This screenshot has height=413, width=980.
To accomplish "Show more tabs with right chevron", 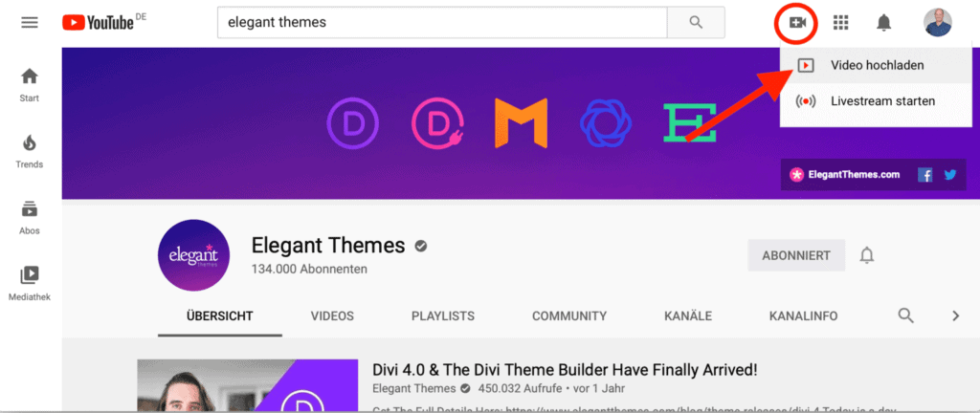I will [955, 315].
